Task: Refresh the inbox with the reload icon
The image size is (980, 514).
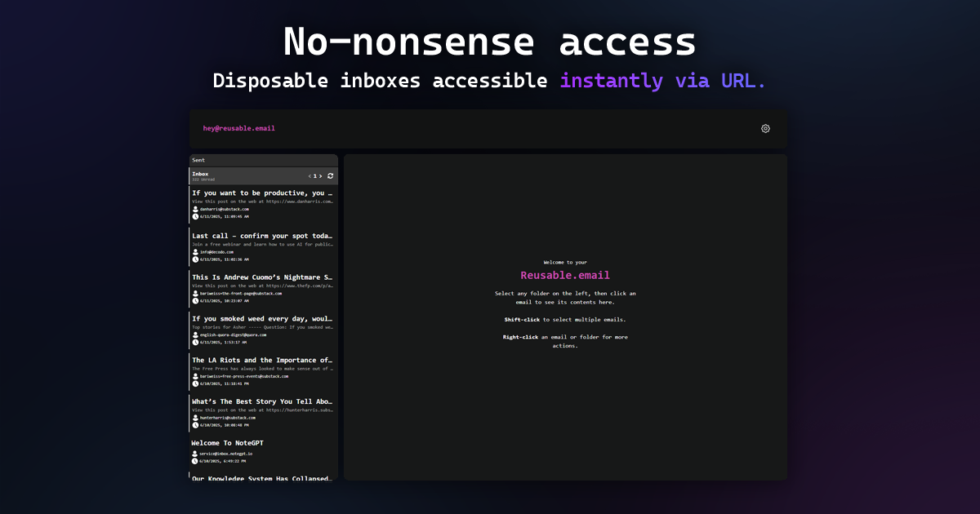Action: click(330, 175)
